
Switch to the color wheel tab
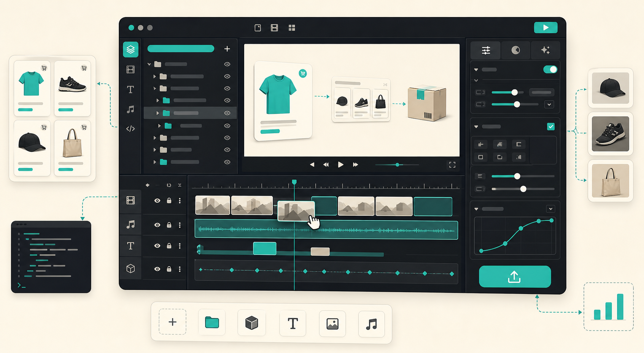pos(515,50)
